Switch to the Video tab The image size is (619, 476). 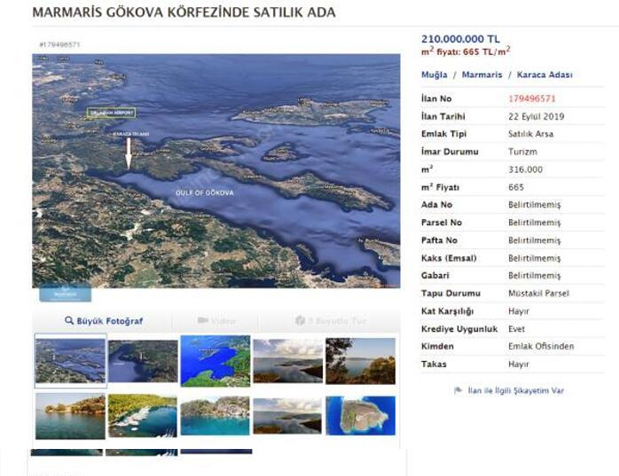217,321
